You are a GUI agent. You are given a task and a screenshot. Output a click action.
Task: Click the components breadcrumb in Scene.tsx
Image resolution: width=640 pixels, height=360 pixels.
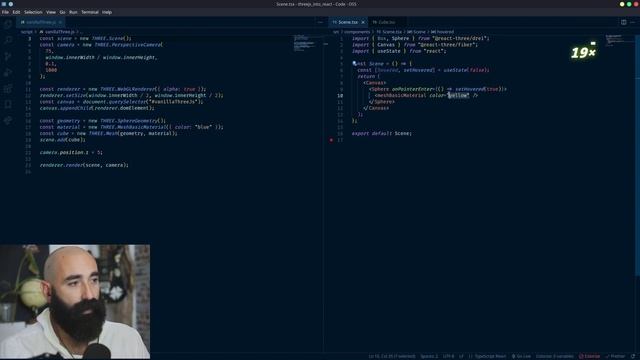[x=357, y=32]
